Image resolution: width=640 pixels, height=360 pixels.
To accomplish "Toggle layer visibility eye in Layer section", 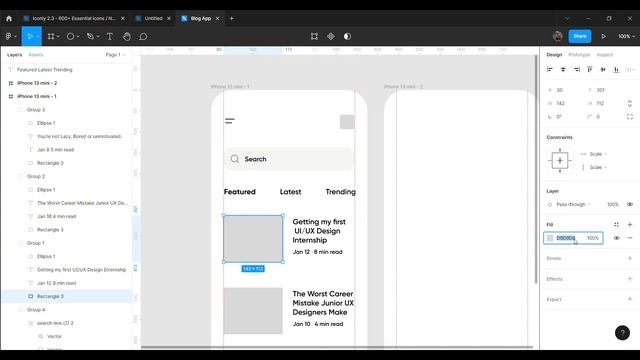I will (630, 204).
